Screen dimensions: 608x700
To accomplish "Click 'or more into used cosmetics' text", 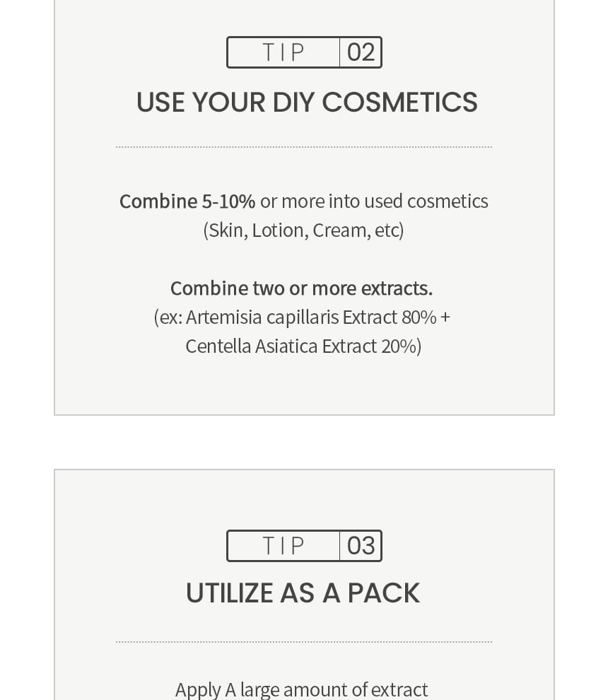I will [374, 202].
